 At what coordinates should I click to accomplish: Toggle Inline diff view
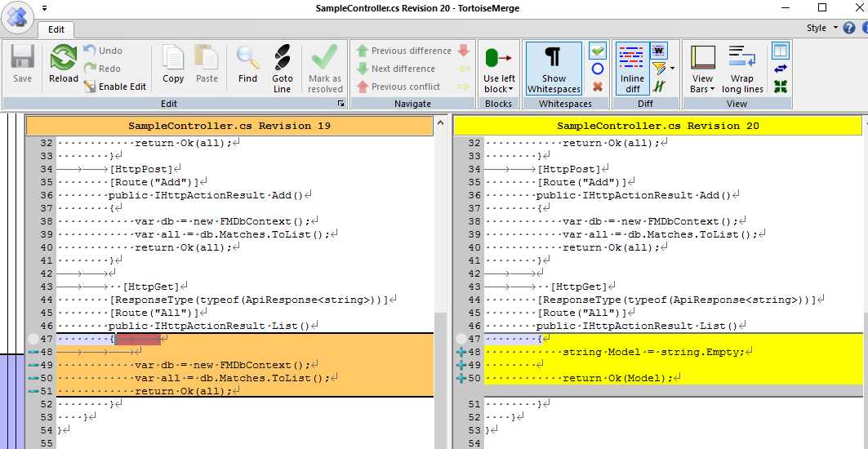[632, 69]
